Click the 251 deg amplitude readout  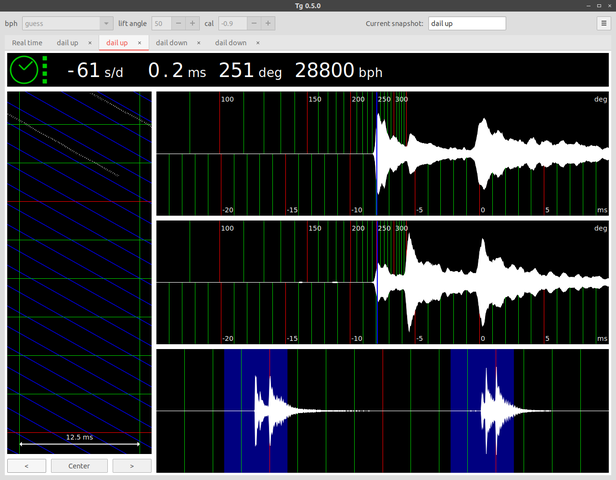(250, 71)
